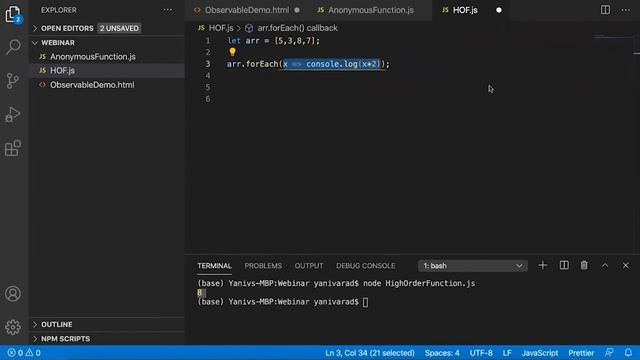The height and width of the screenshot is (360, 640).
Task: Switch to the DEBUG CONSOLE tab
Action: pos(365,266)
